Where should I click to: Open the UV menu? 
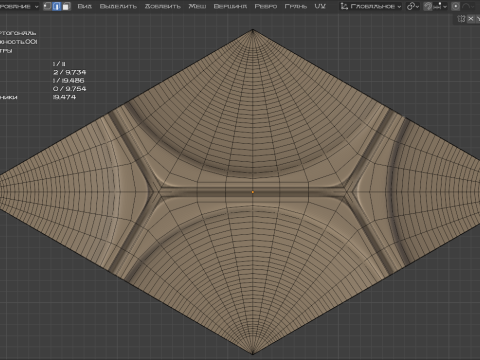(320, 6)
